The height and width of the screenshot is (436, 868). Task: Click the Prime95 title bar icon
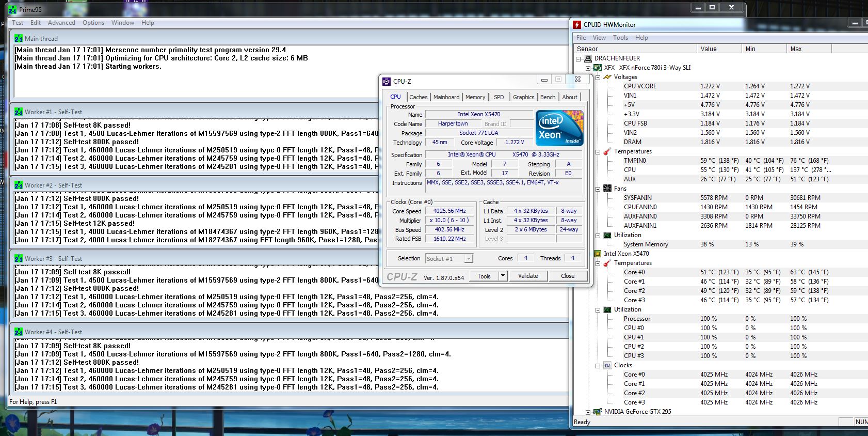point(12,9)
